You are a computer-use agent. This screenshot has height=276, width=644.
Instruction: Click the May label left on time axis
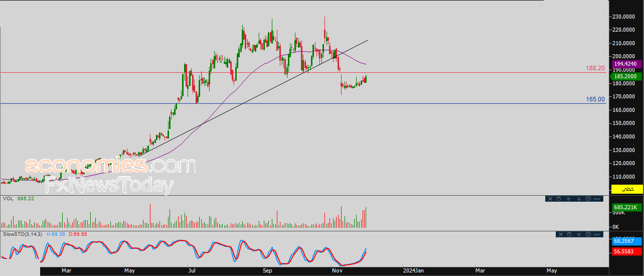[129, 270]
